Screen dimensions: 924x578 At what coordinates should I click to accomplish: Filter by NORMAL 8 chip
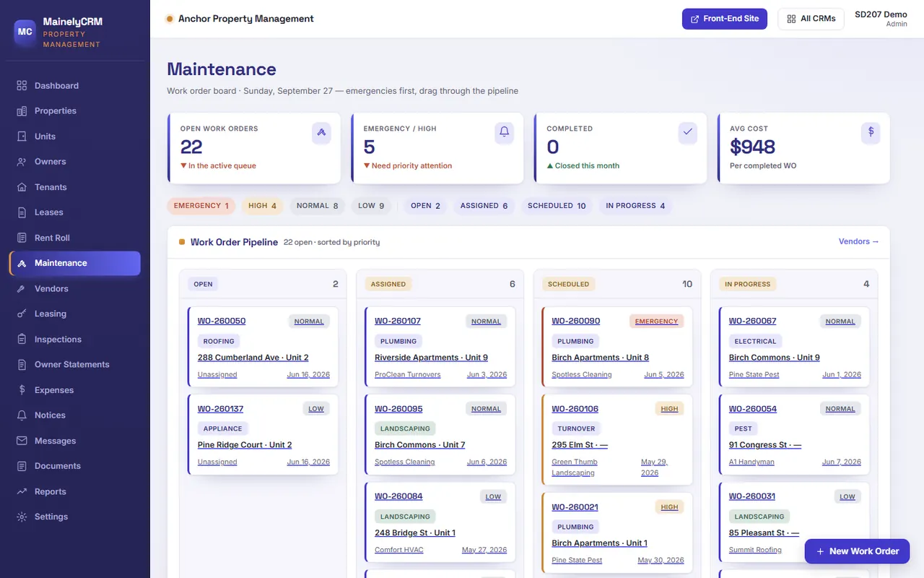click(x=317, y=206)
